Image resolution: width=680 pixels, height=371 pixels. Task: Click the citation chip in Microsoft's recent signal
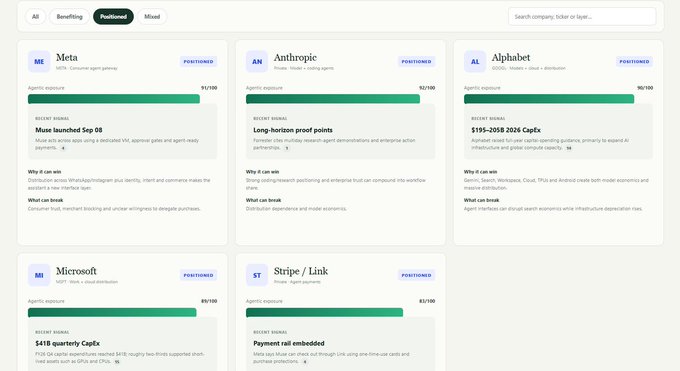click(117, 361)
